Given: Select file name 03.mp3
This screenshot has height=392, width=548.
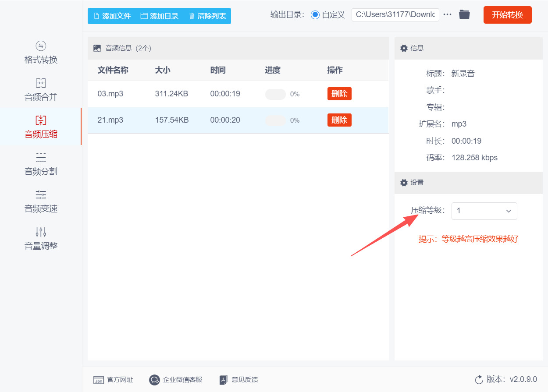Looking at the screenshot, I should point(110,94).
